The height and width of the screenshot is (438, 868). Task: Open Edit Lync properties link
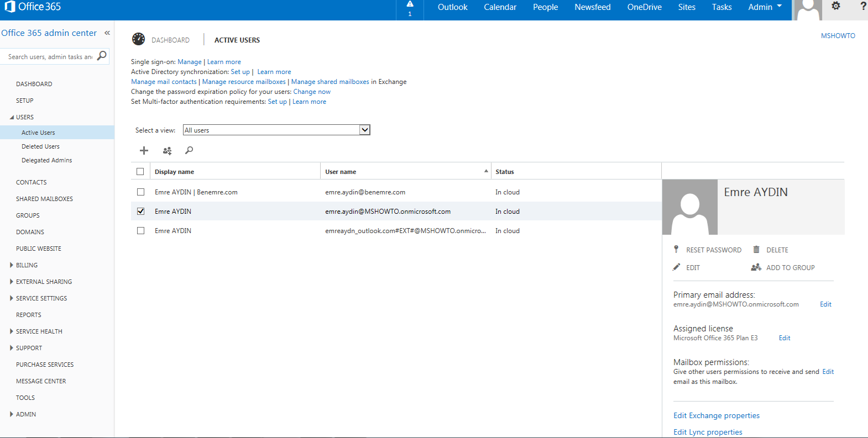click(708, 432)
